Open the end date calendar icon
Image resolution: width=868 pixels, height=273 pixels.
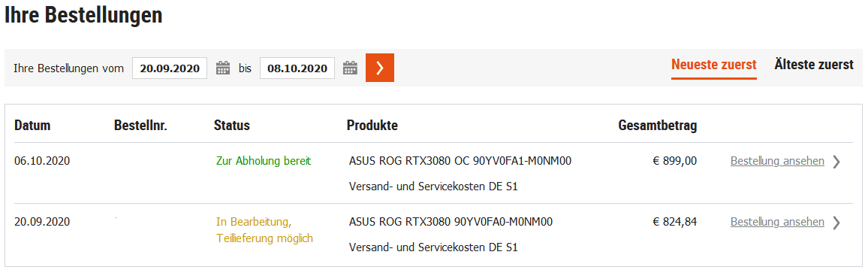point(350,68)
